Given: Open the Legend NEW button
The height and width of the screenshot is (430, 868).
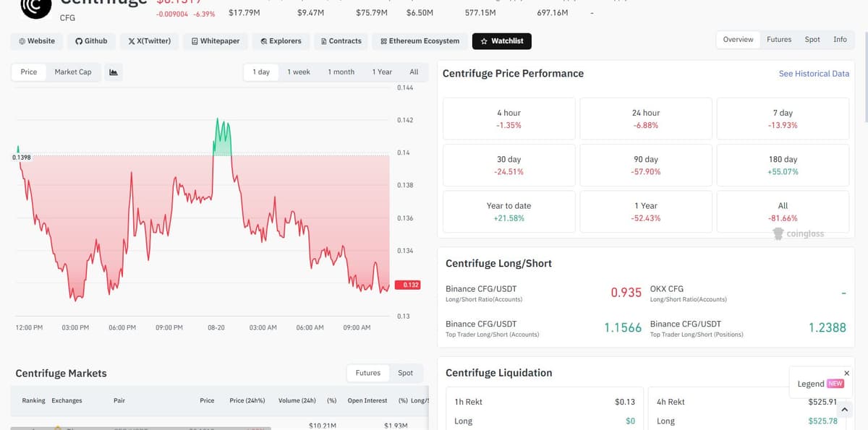Looking at the screenshot, I should [x=820, y=384].
